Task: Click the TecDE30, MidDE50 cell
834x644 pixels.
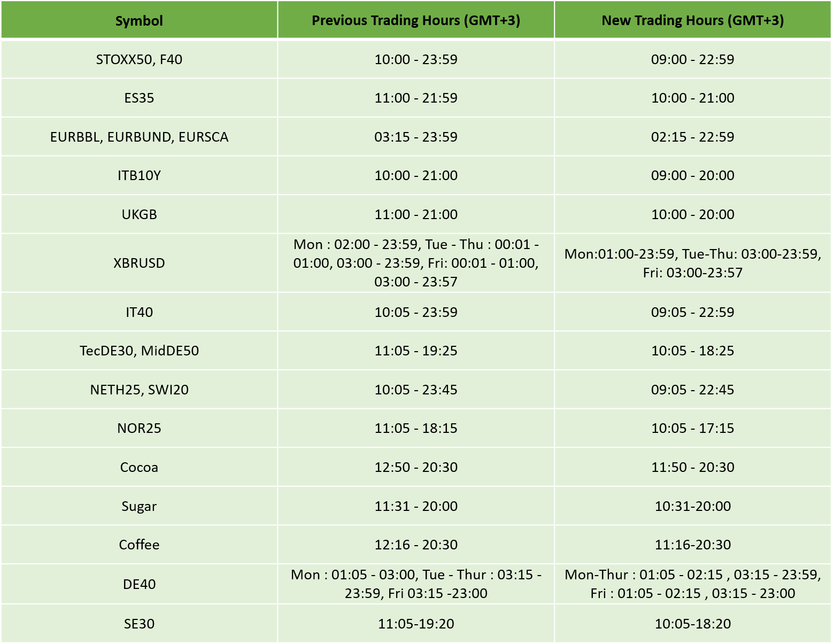Action: [139, 351]
